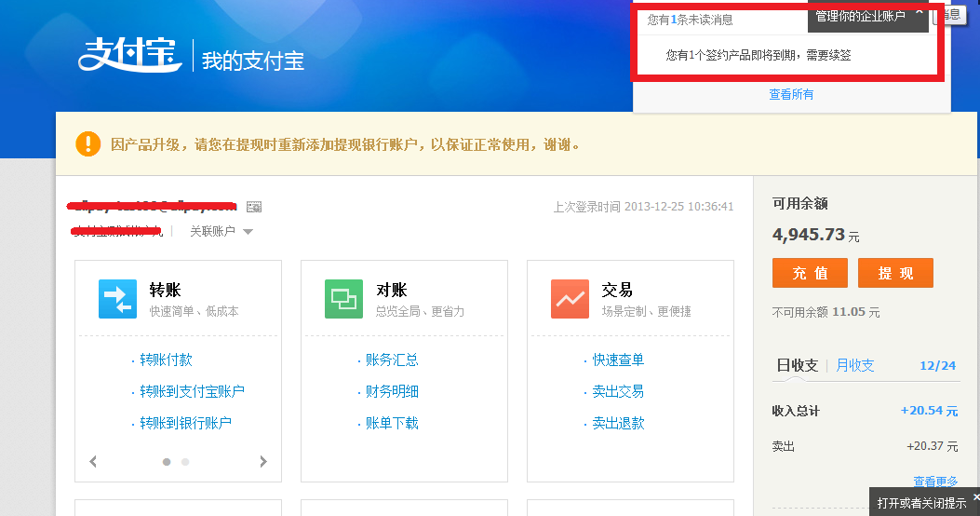Click the 对账 card heading
Image resolution: width=980 pixels, height=516 pixels.
(391, 291)
